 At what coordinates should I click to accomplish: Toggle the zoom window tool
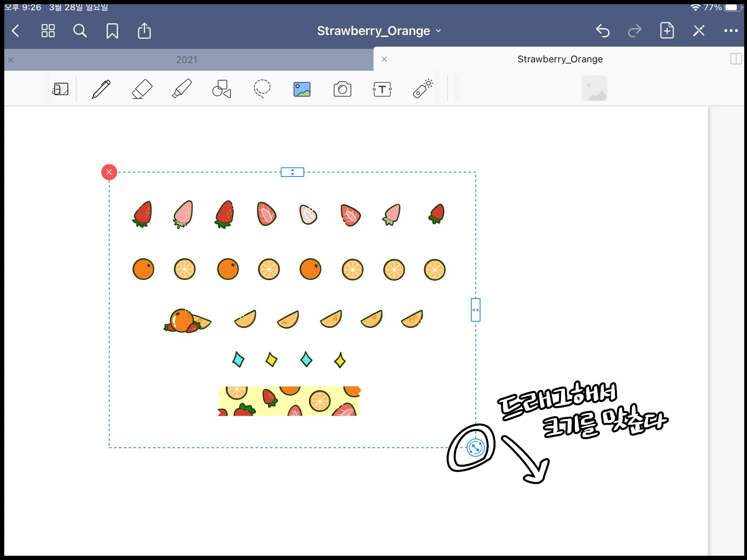point(61,89)
